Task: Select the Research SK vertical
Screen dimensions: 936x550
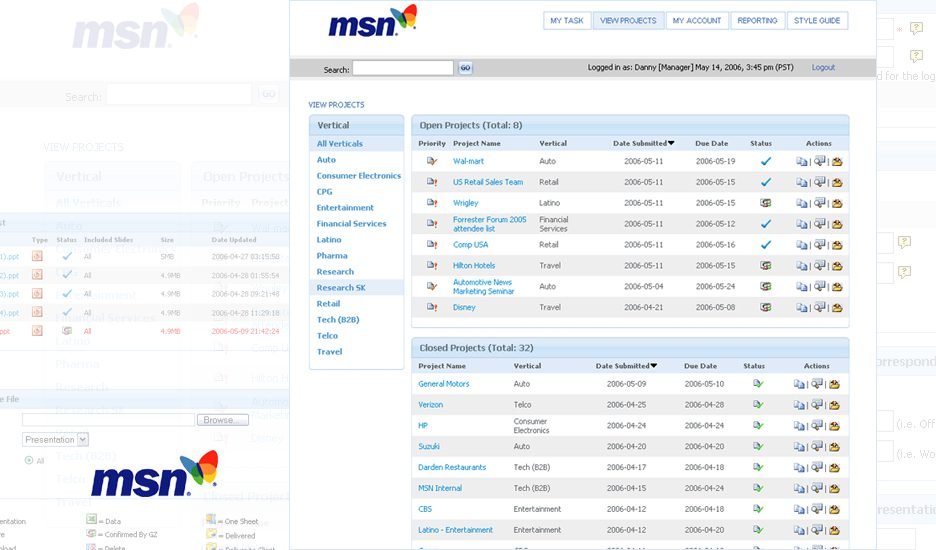Action: point(341,288)
